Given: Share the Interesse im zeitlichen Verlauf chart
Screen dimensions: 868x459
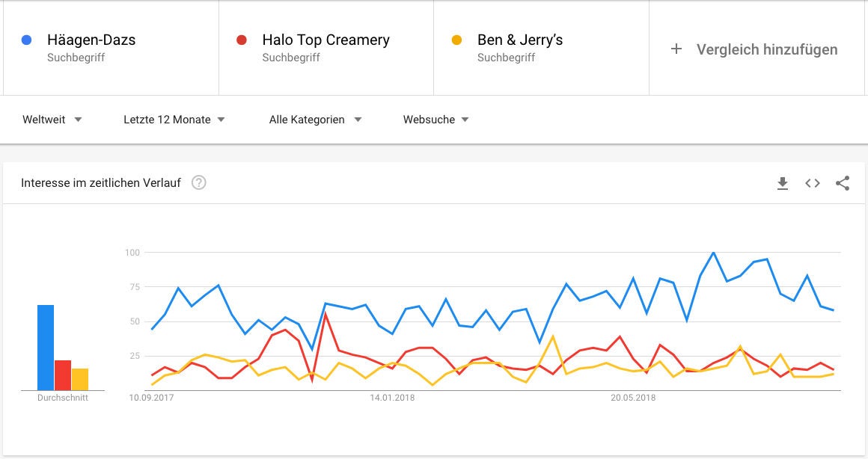Looking at the screenshot, I should click(x=843, y=183).
